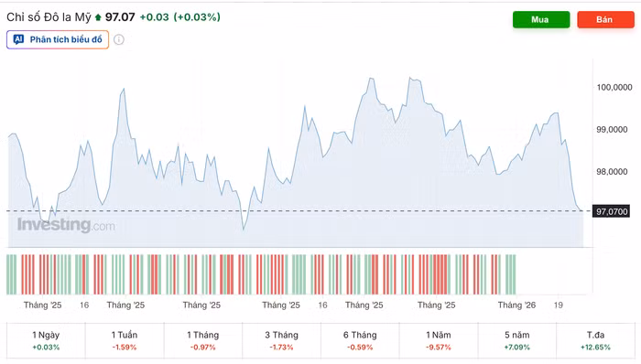Select the 1 Tuần timeframe tab
The image size is (641, 364).
click(x=125, y=340)
